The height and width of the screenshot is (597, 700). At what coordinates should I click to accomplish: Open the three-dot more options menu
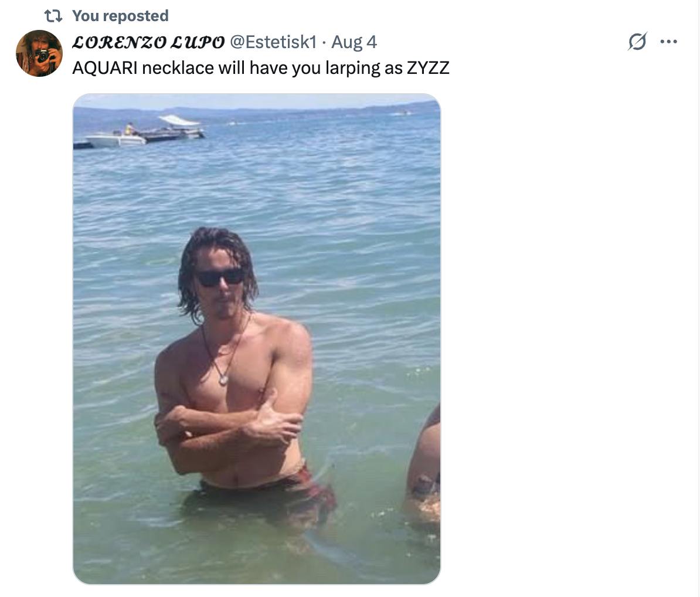669,42
